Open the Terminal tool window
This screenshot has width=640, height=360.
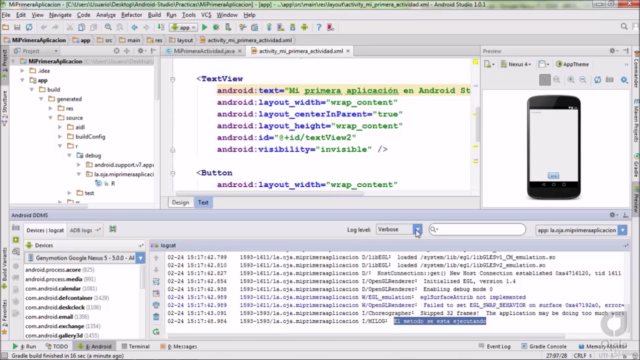136,346
